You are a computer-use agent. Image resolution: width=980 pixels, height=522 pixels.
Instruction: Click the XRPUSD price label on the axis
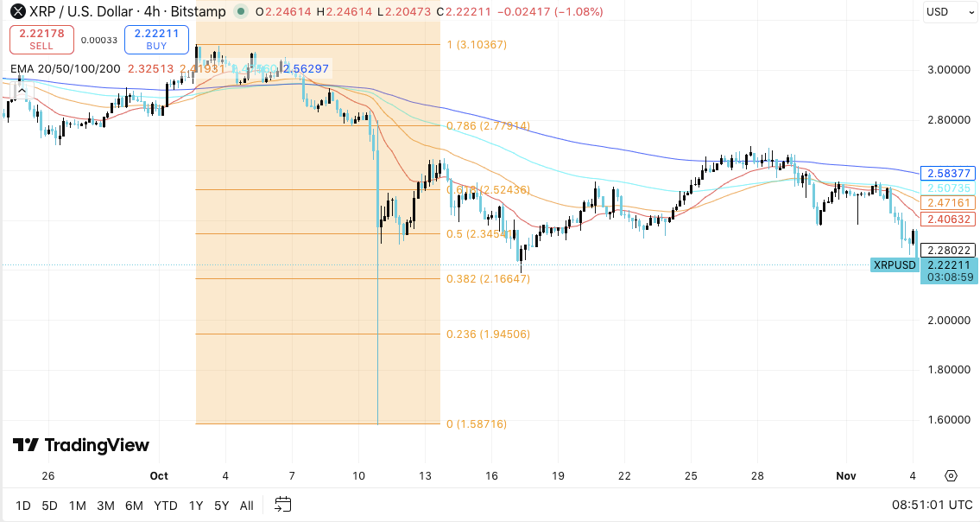[x=895, y=265]
